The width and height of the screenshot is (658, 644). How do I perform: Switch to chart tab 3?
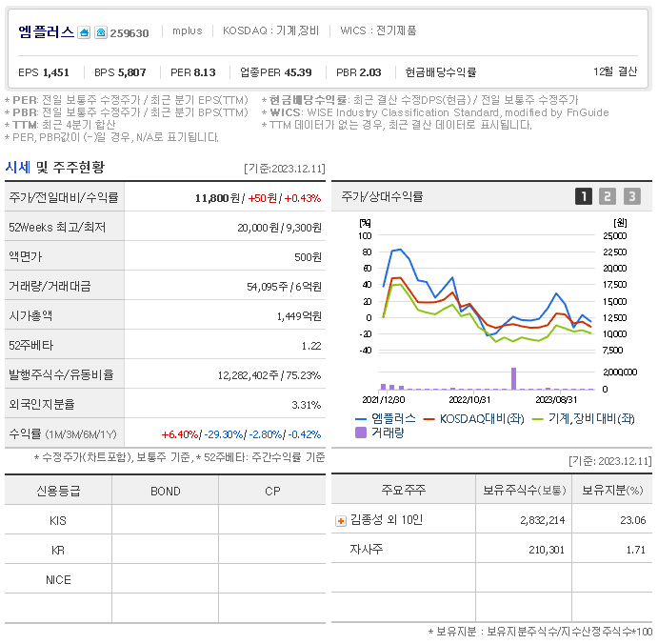point(632,196)
